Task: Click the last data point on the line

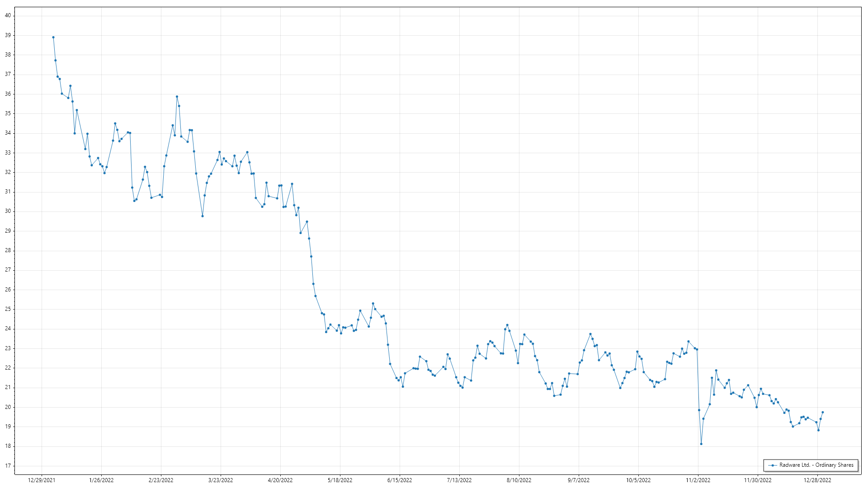Action: click(x=822, y=413)
